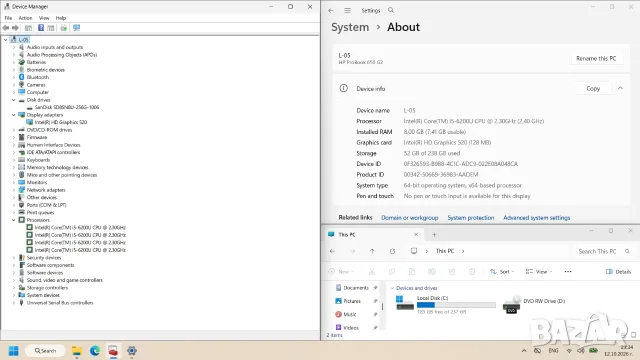Select Human Interface Devices
Image resolution: width=640 pixels, height=360 pixels.
pyautogui.click(x=53, y=145)
